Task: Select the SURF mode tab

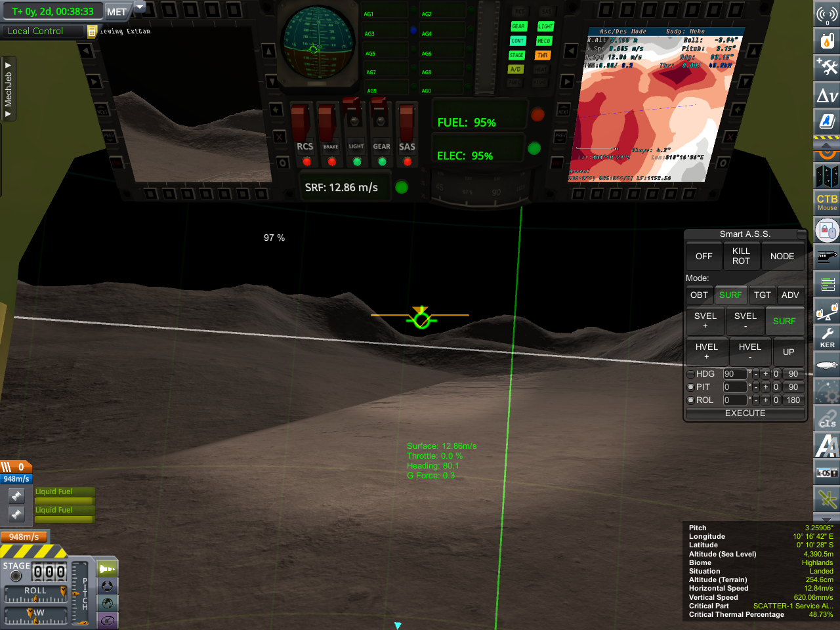Action: (x=730, y=295)
